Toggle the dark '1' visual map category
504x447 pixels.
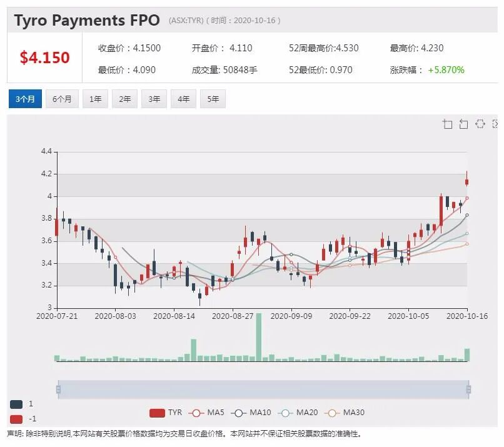pyautogui.click(x=16, y=404)
